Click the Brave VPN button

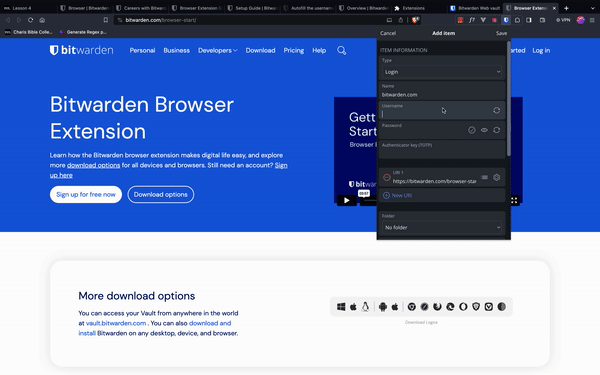[x=563, y=20]
